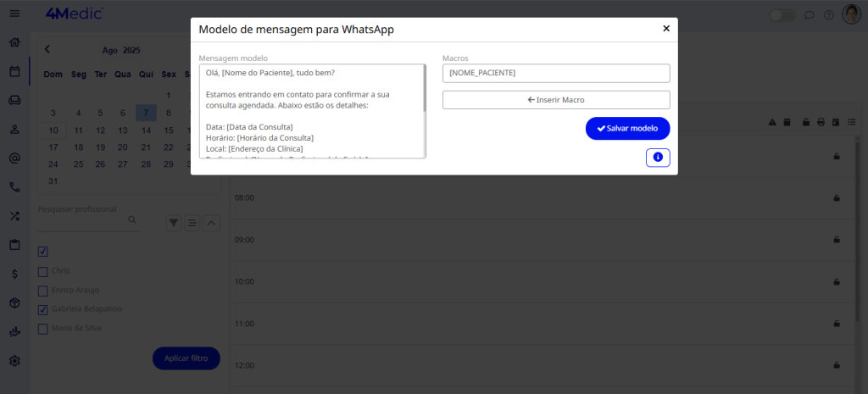868x394 pixels.
Task: Click the blue info button in the dialog
Action: pyautogui.click(x=658, y=158)
